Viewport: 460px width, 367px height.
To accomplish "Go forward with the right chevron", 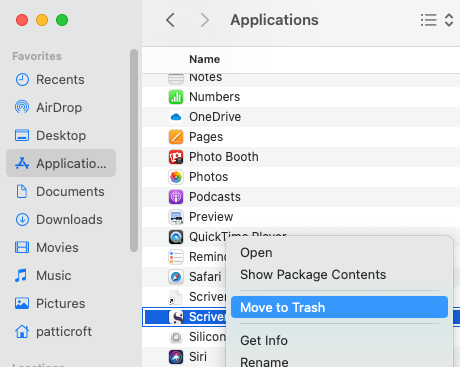I will click(x=205, y=20).
